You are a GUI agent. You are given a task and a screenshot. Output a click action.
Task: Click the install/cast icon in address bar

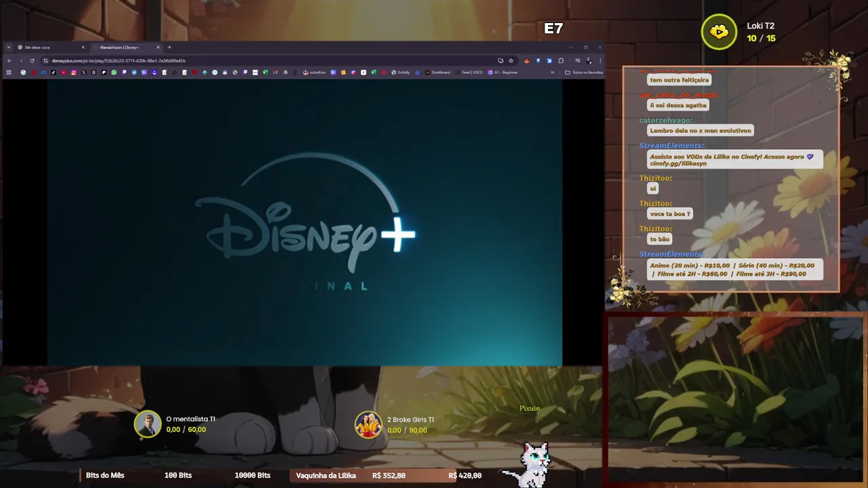(500, 60)
